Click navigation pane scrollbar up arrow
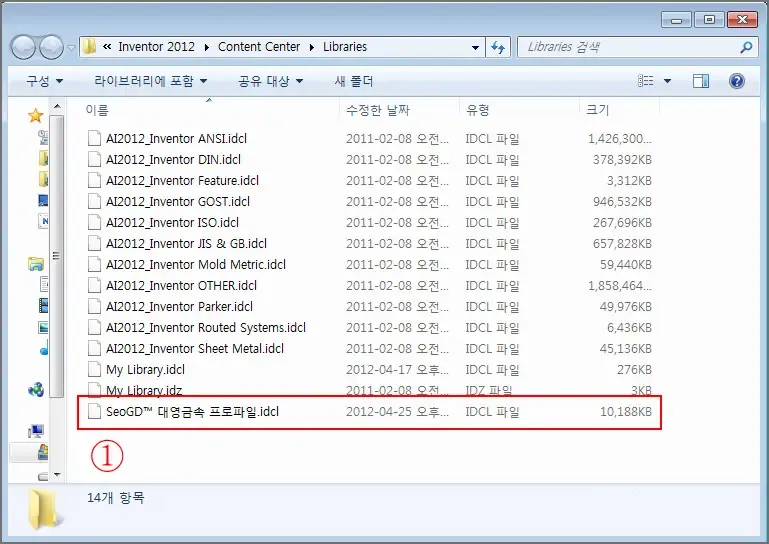The height and width of the screenshot is (544, 769). [57, 106]
